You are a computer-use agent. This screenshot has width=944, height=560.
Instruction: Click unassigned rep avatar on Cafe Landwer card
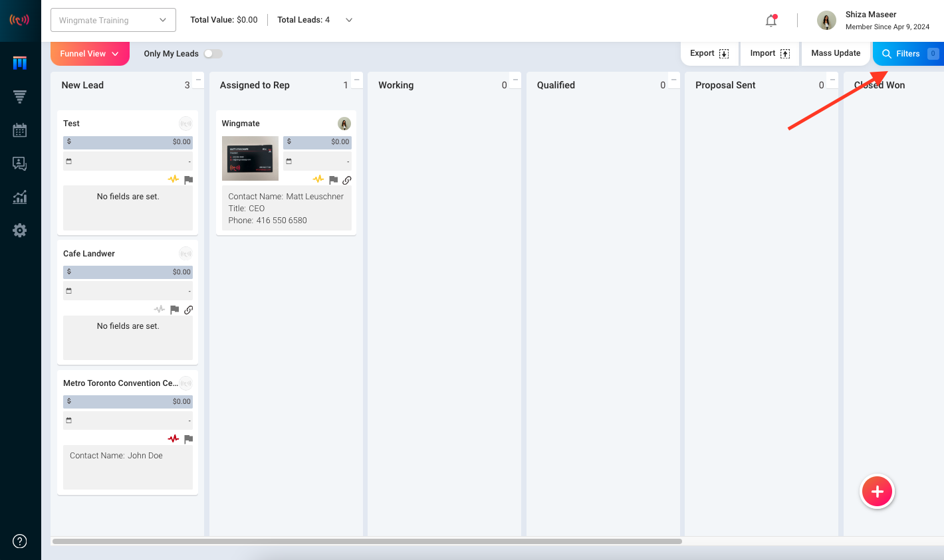185,253
